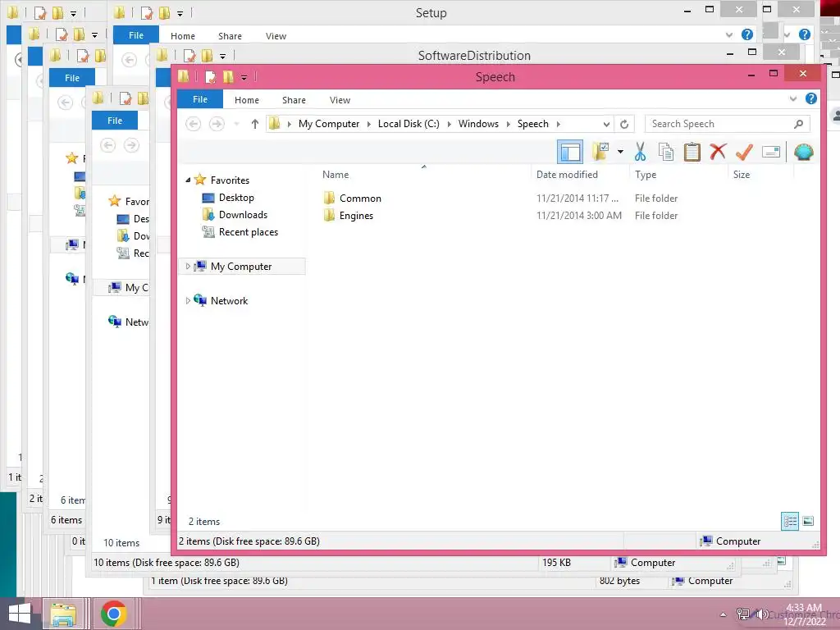Screen dimensions: 840x630
Task: Click the Rename icon in toolbar
Action: pos(770,152)
